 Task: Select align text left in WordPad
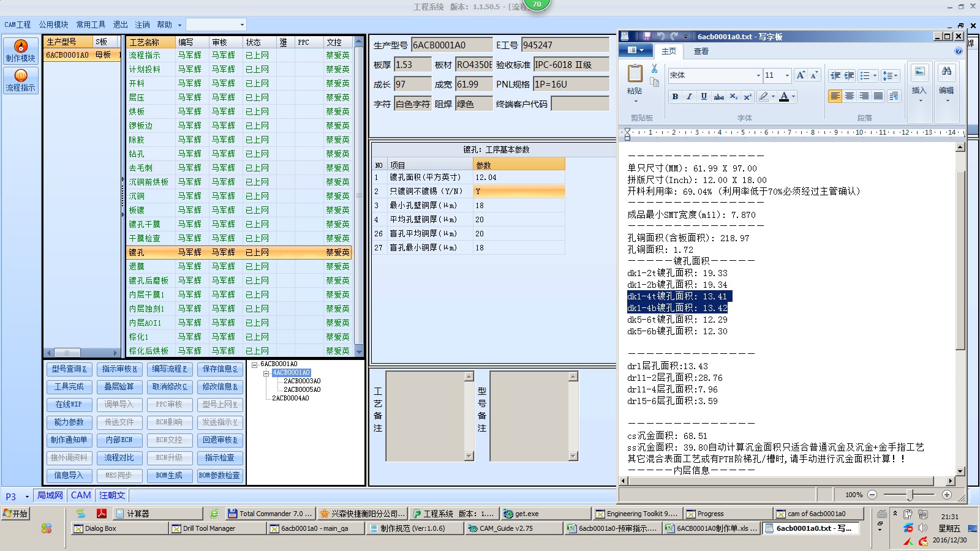tap(835, 96)
